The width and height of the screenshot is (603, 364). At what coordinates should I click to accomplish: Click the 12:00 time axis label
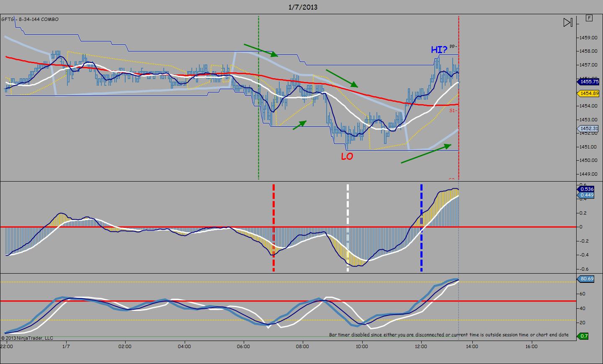point(421,346)
